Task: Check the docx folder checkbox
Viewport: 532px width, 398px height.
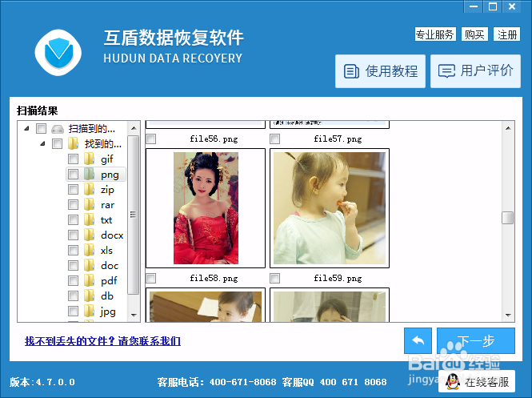Action: point(73,235)
